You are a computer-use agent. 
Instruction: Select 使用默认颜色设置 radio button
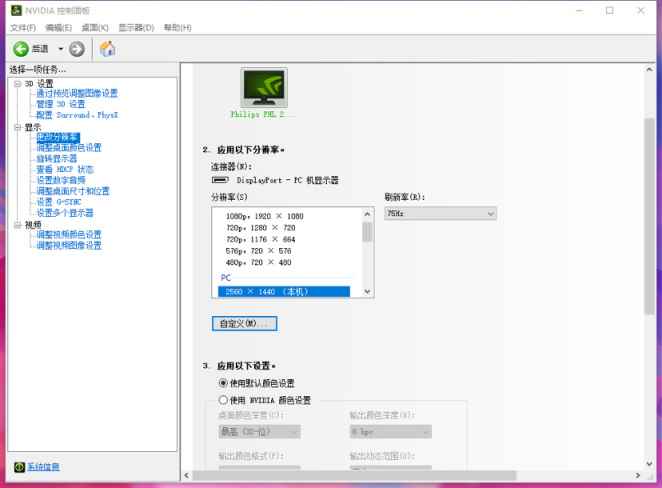pyautogui.click(x=223, y=383)
